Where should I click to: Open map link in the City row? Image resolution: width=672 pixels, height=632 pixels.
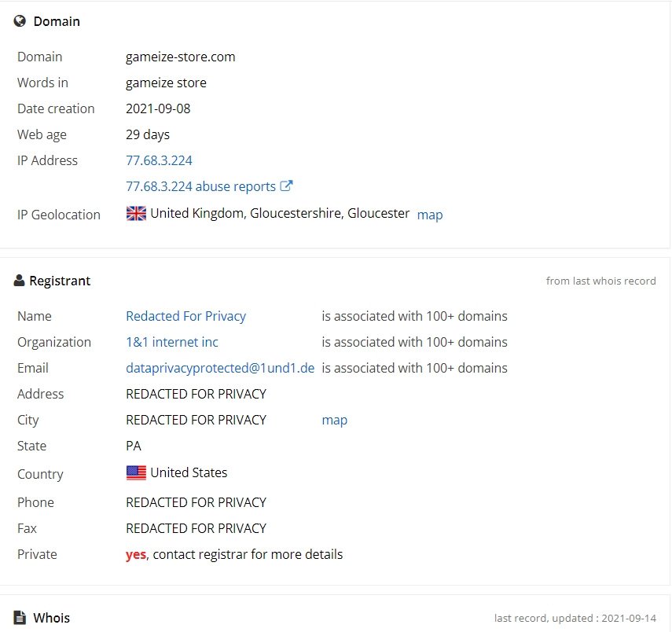click(x=335, y=420)
